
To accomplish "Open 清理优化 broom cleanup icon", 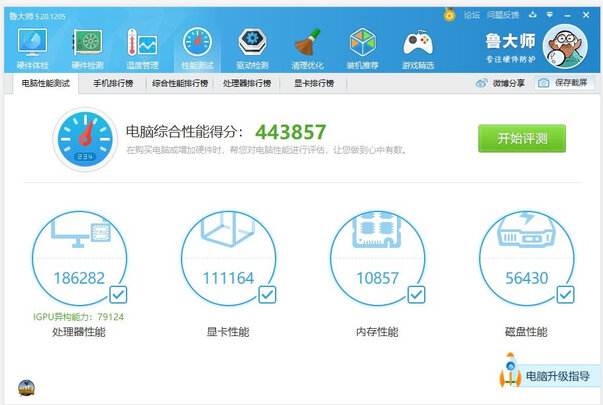I will [307, 45].
